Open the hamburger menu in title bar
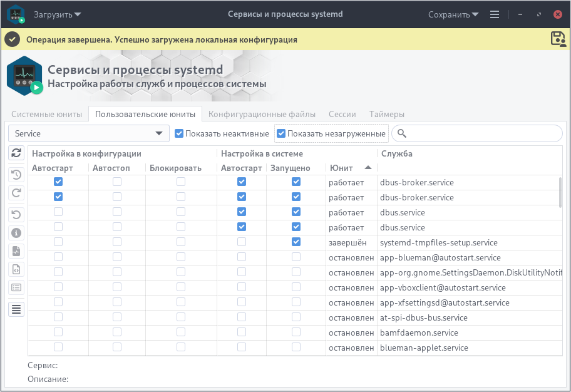The image size is (571, 392). click(x=495, y=14)
